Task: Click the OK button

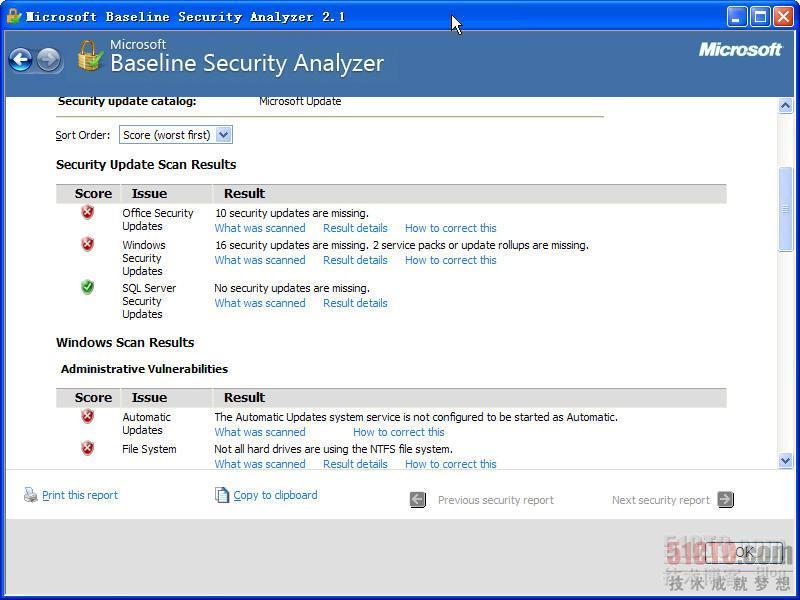Action: [x=744, y=553]
